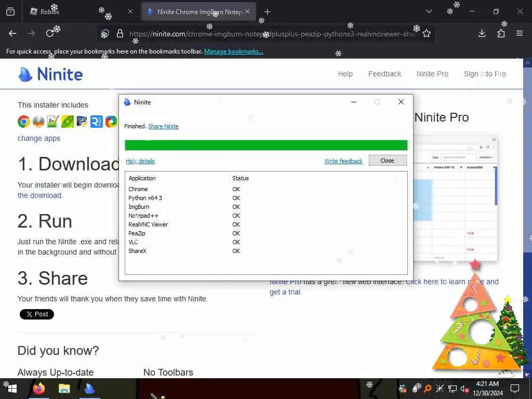The width and height of the screenshot is (532, 399).
Task: Click the change apps link
Action: [x=38, y=138]
